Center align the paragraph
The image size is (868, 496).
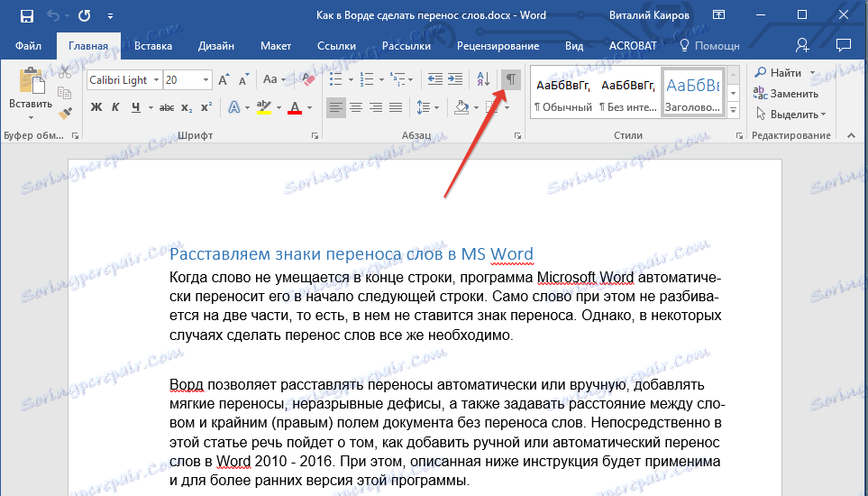[356, 107]
